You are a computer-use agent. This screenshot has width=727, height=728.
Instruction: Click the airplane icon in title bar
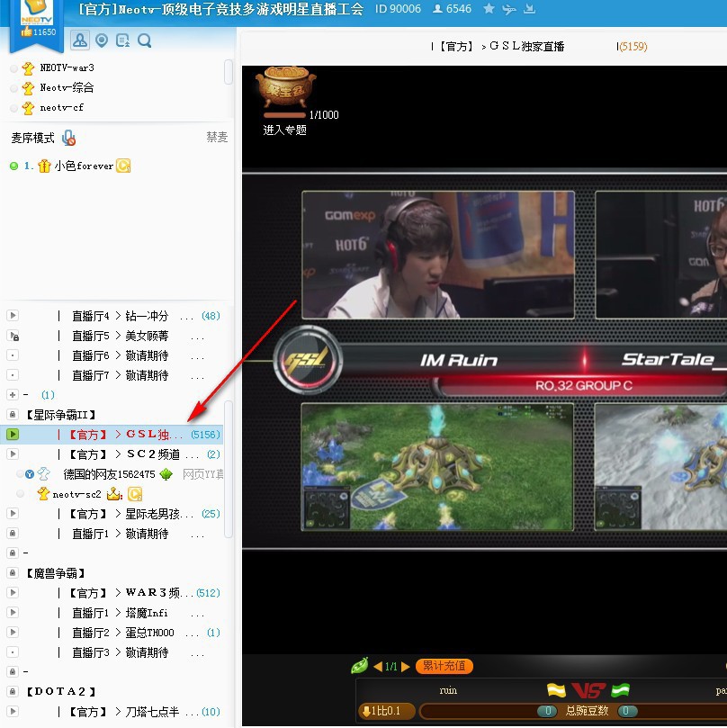tap(508, 8)
